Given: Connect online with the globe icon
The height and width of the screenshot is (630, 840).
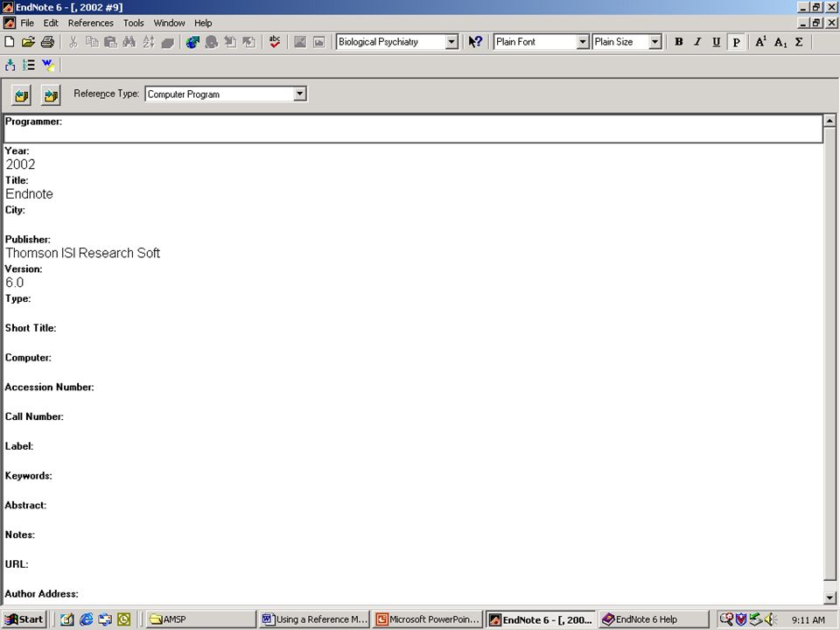Looking at the screenshot, I should [192, 42].
